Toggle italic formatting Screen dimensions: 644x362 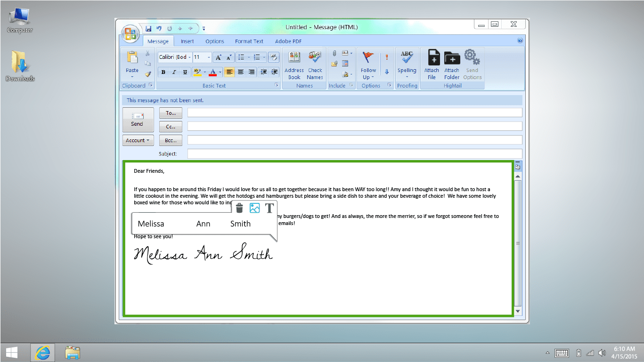tap(174, 72)
